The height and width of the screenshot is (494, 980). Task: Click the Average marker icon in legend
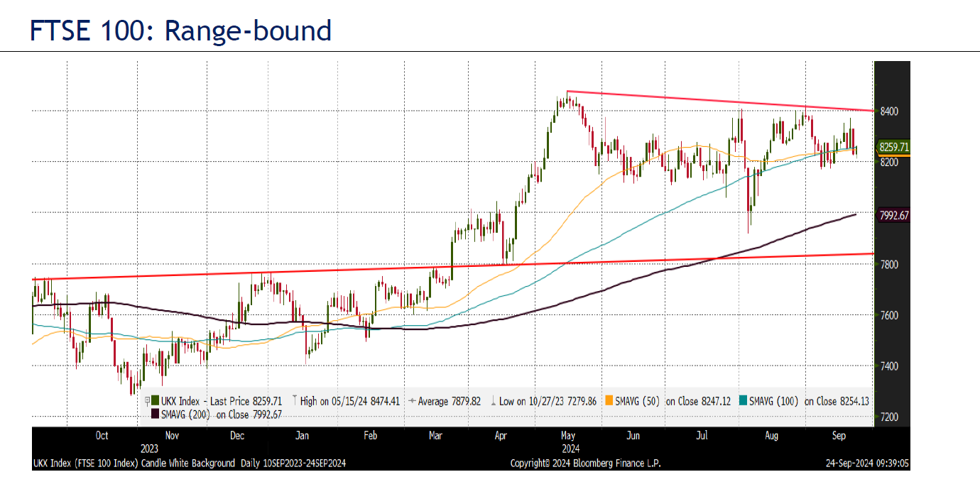412,401
